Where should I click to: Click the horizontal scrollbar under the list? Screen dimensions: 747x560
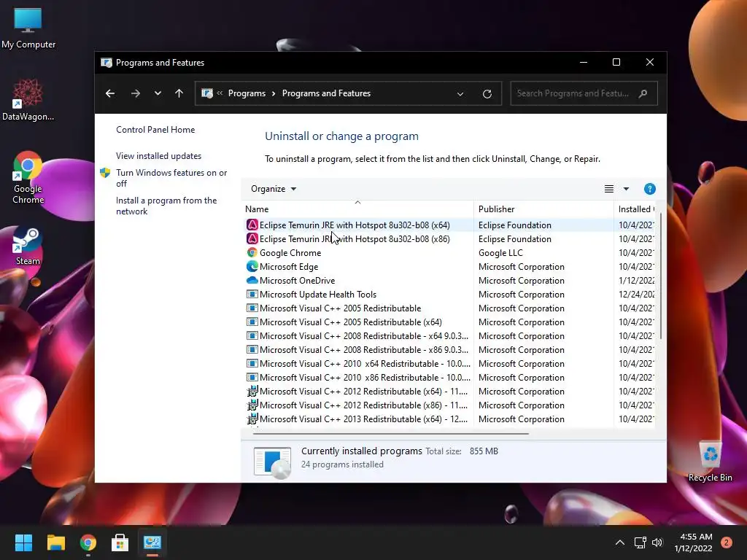coord(391,434)
